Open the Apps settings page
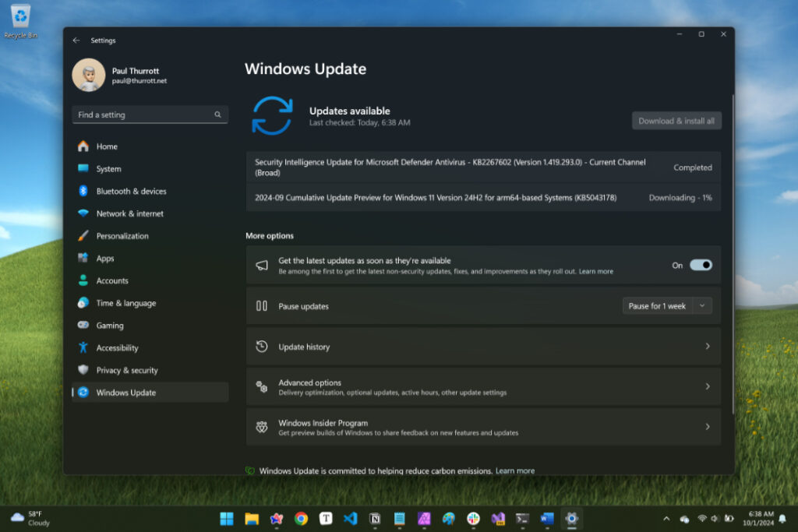 104,258
